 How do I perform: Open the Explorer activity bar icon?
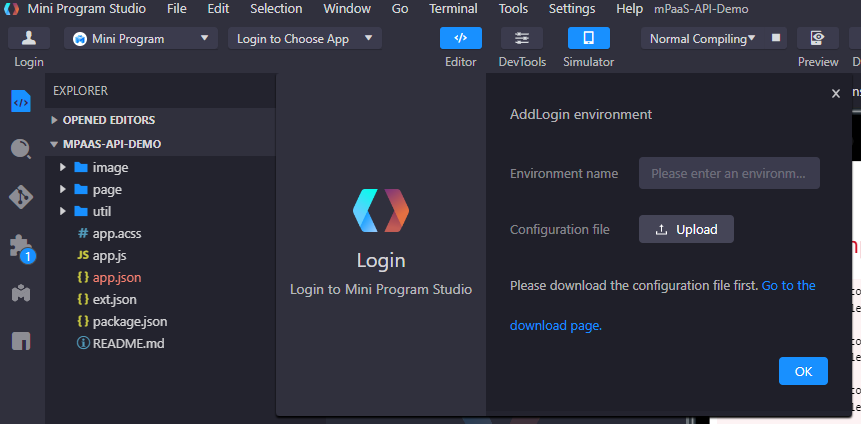point(21,102)
